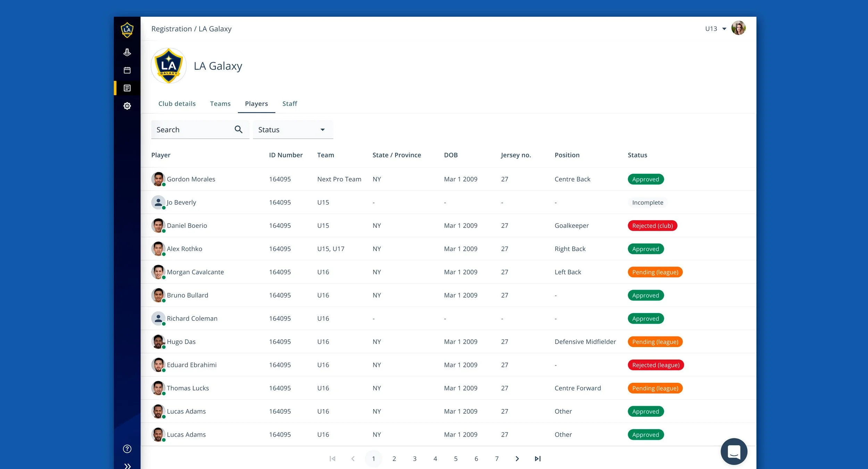Open the chat widget bubble
Viewport: 868px width, 469px height.
pyautogui.click(x=734, y=451)
